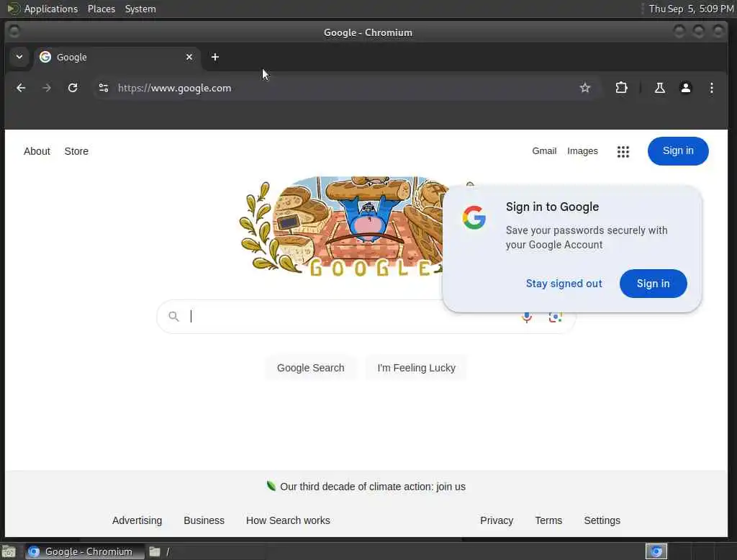Image resolution: width=737 pixels, height=560 pixels.
Task: Open How Search works link
Action: coord(288,520)
